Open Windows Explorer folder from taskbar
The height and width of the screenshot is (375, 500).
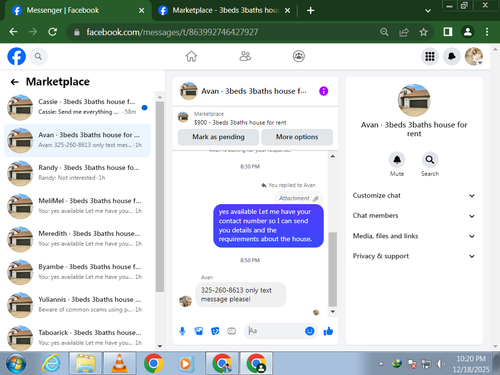tap(85, 363)
